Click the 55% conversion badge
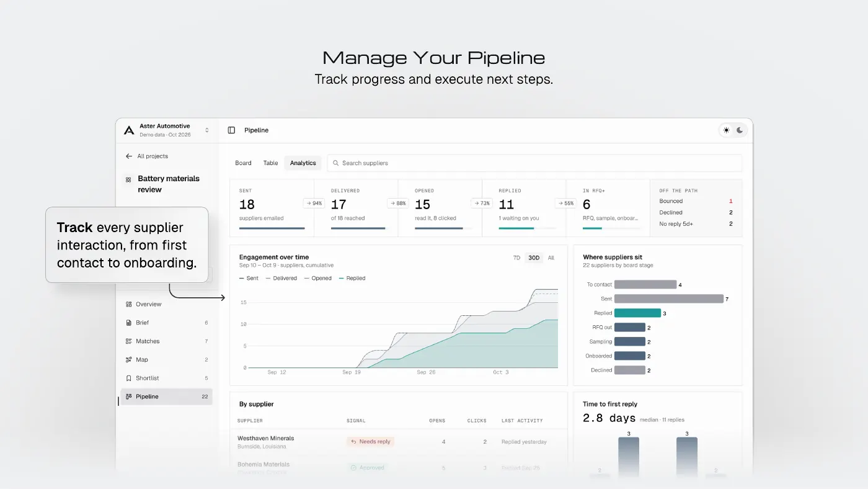The height and width of the screenshot is (489, 868). [x=566, y=203]
